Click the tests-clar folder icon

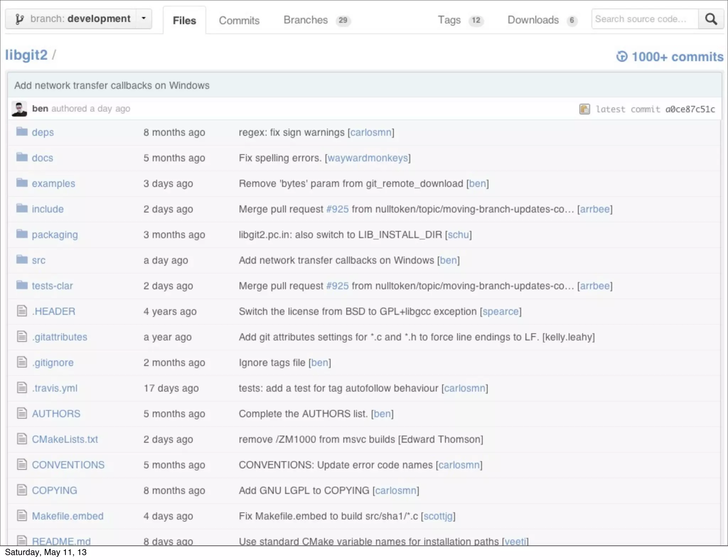pyautogui.click(x=22, y=285)
